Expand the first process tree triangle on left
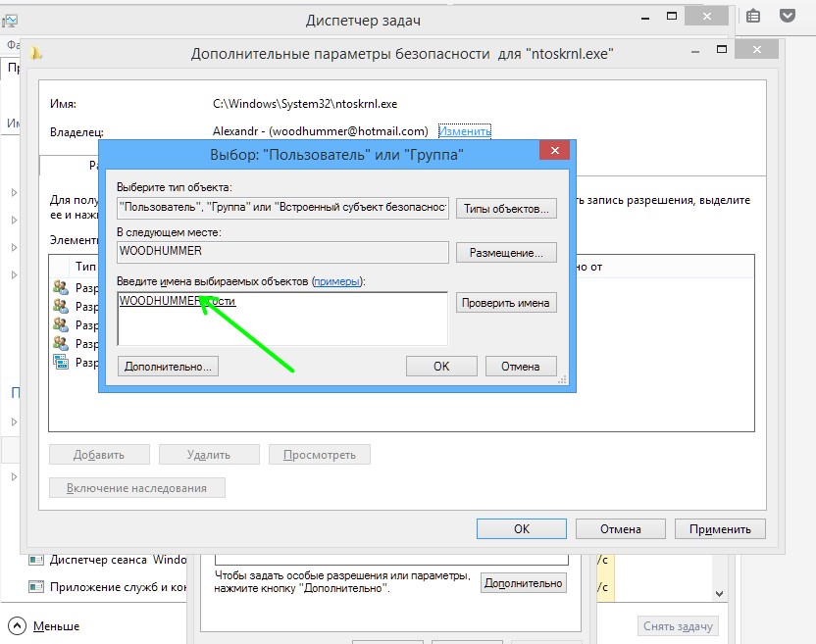The width and height of the screenshot is (816, 644). click(14, 192)
